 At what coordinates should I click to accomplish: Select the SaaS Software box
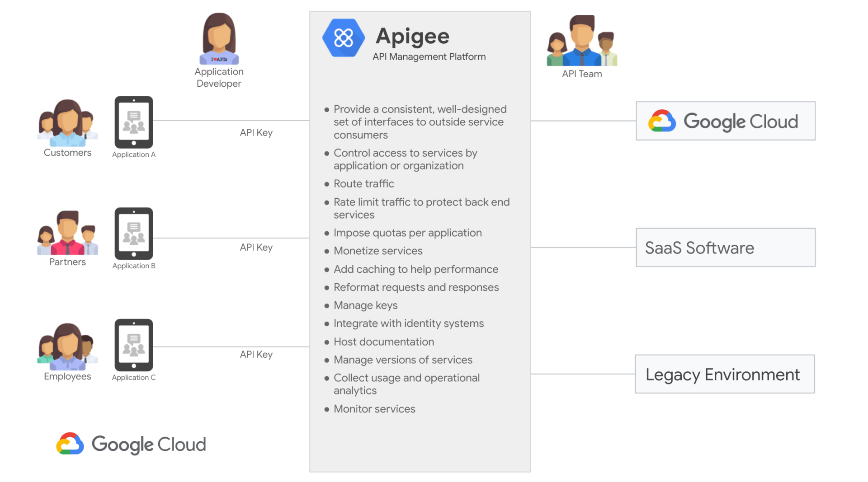click(x=726, y=248)
